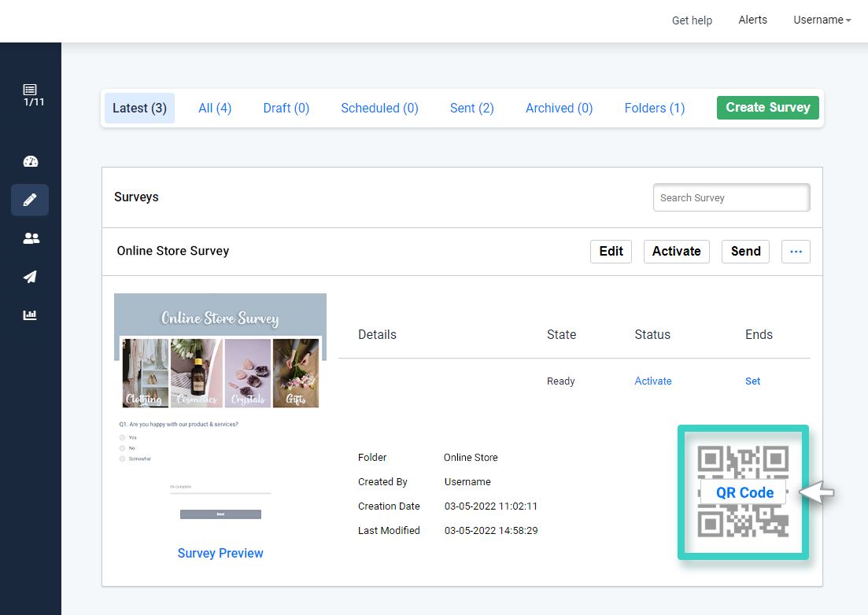Open the Get help link
This screenshot has width=868, height=615.
pyautogui.click(x=692, y=20)
